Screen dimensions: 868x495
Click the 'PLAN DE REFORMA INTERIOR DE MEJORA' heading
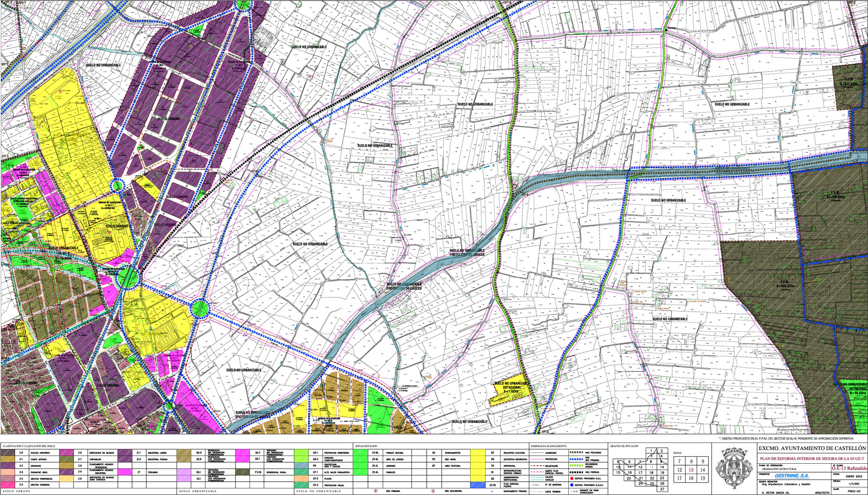point(812,459)
